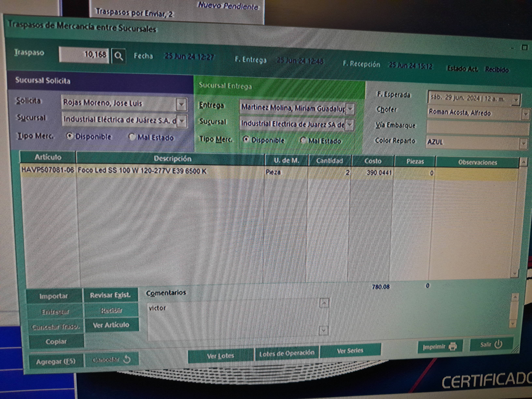Click the Entregar button
532x399 pixels.
(x=55, y=312)
